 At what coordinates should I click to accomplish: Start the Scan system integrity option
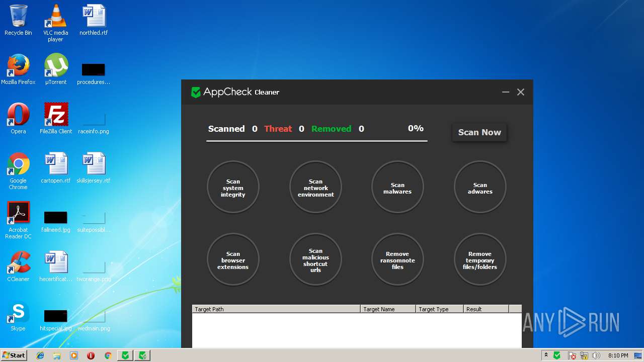click(x=233, y=188)
